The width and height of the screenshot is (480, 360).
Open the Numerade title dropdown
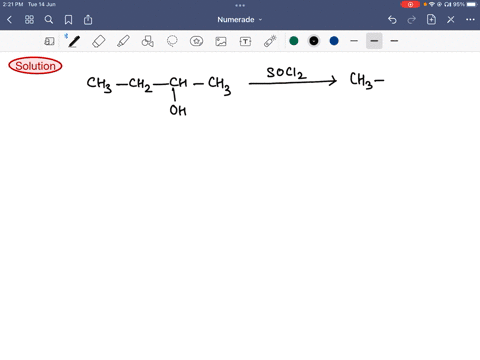(239, 20)
